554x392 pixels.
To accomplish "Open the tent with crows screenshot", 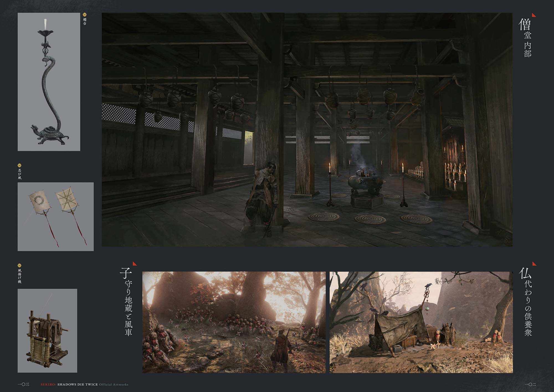I will pyautogui.click(x=421, y=322).
